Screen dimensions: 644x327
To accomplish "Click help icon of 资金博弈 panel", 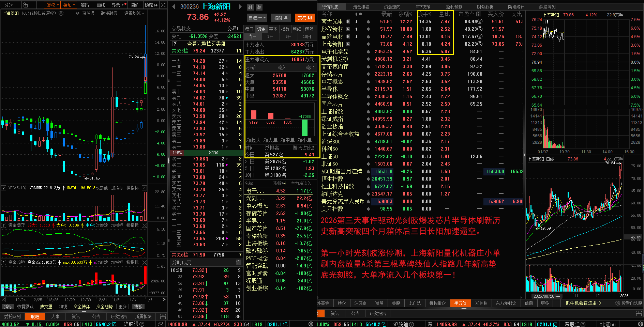I will click(4, 225).
